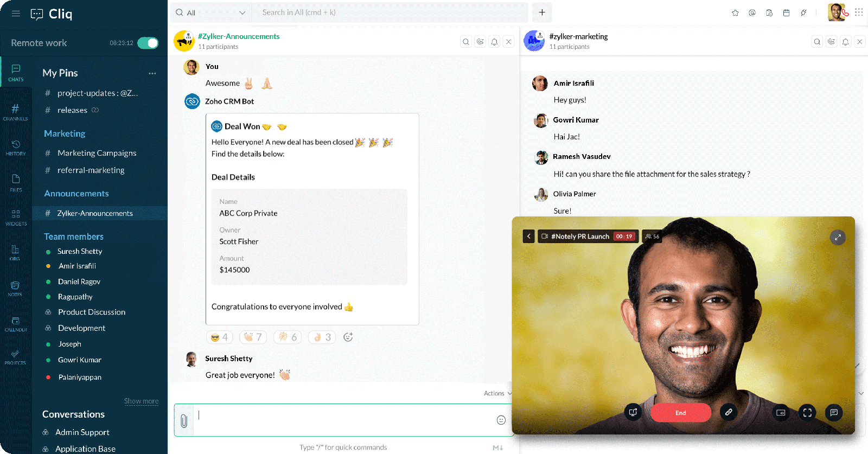Toggle the sunglasses emoji reaction with 4
The image size is (868, 454).
pos(220,337)
